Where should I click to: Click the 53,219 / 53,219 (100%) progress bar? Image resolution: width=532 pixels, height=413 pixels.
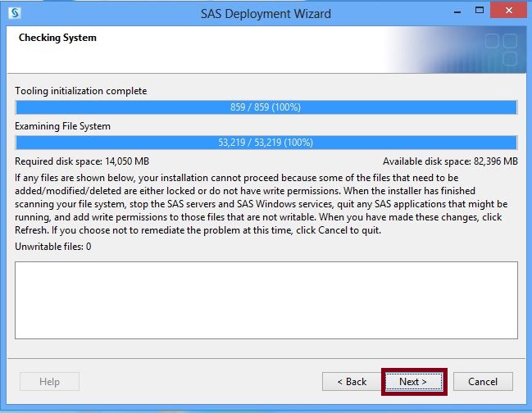tap(266, 143)
